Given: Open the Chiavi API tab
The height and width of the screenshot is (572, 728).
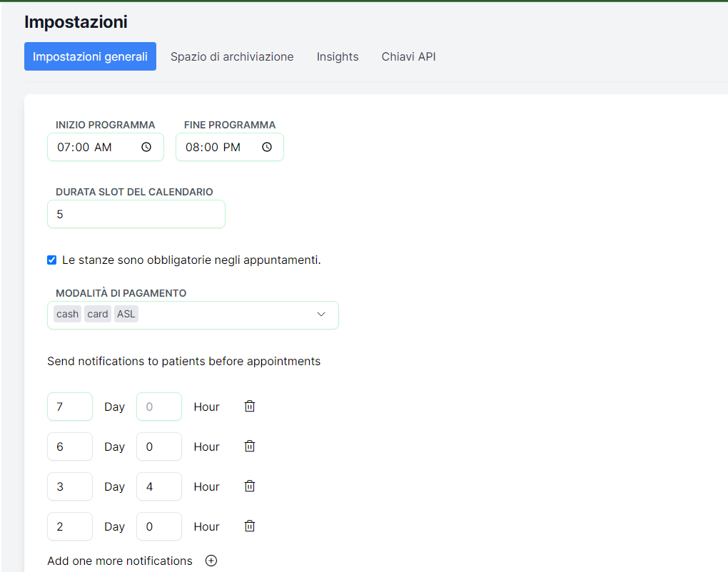Looking at the screenshot, I should click(408, 56).
